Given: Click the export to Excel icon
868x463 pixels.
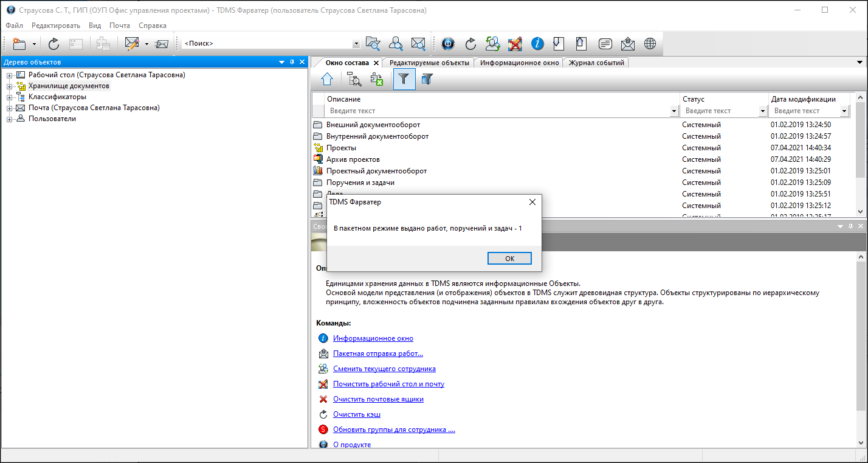Looking at the screenshot, I should point(377,79).
